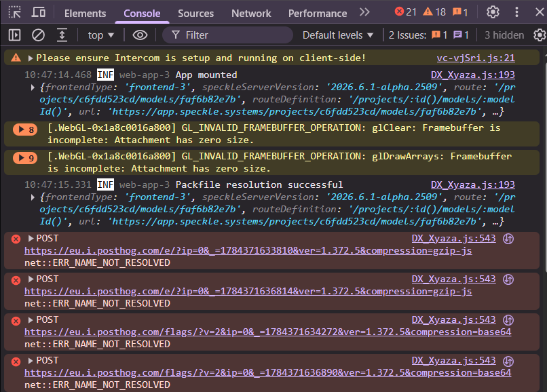
Task: Select the 10:47:15.331 timestamp text
Action: pos(58,184)
